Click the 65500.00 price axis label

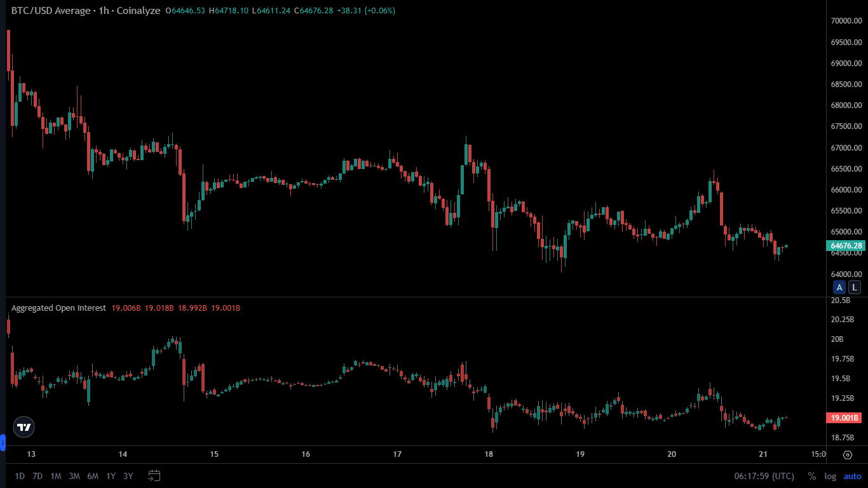click(x=846, y=211)
